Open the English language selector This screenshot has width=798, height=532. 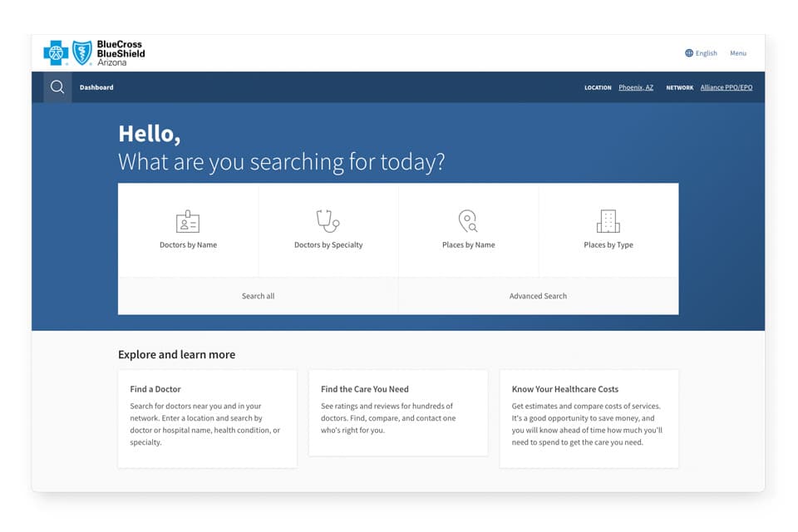point(706,53)
